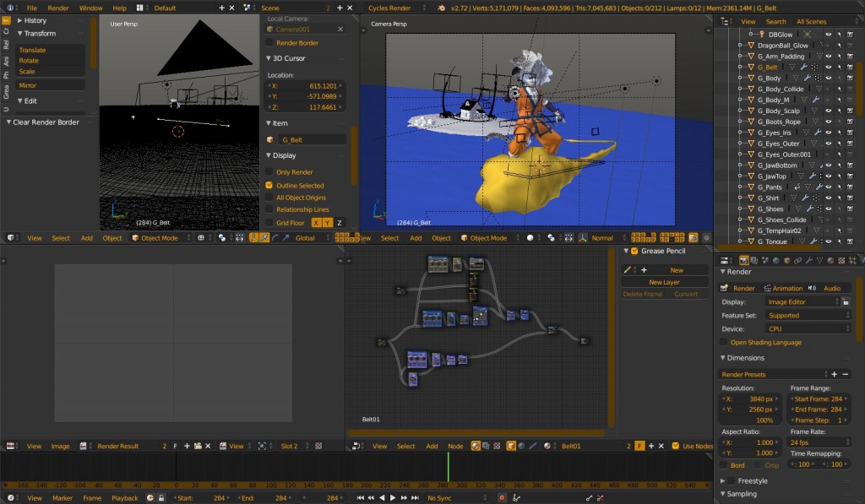Toggle Open Shading Language checkbox

(x=723, y=343)
